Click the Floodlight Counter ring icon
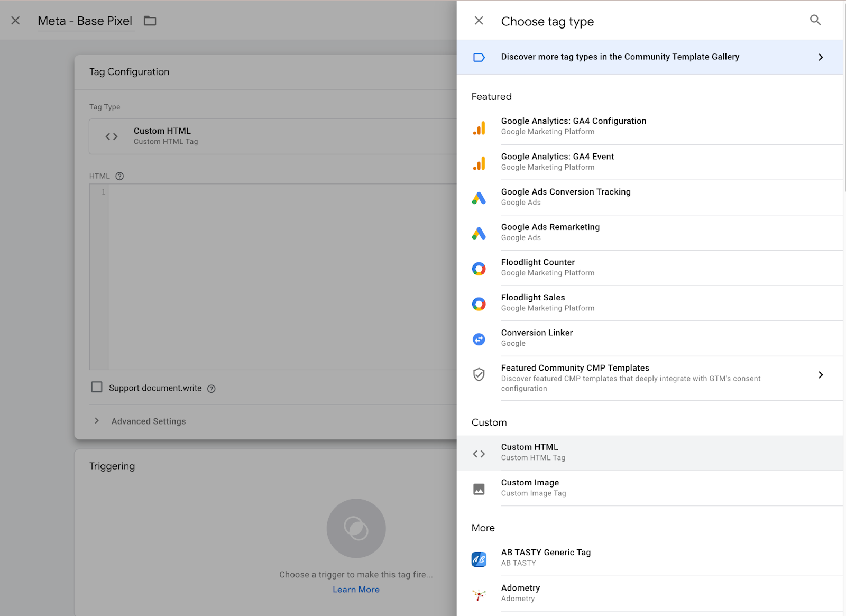 coord(479,269)
